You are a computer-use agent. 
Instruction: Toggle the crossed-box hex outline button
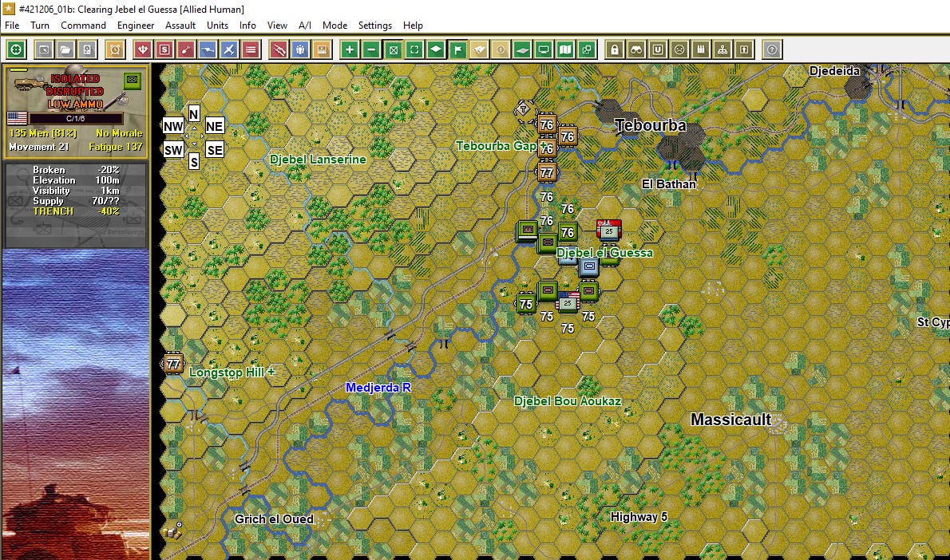(394, 49)
